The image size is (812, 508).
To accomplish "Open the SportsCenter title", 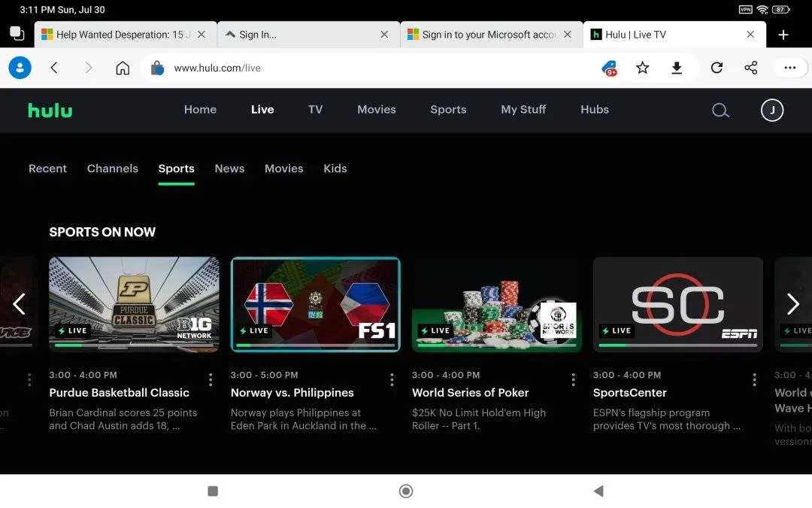I will coord(630,393).
